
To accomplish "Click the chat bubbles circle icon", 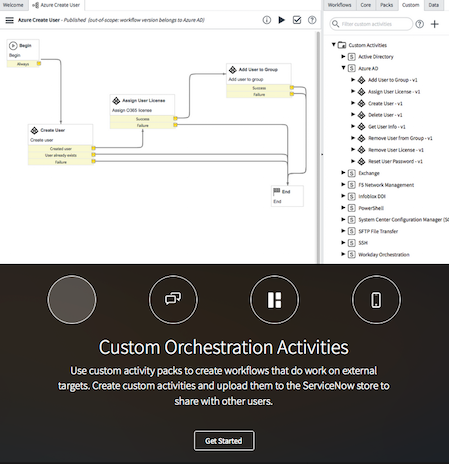I will [173, 299].
